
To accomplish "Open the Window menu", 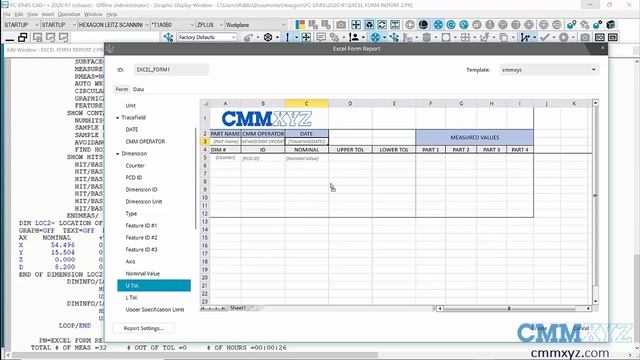I will click(x=93, y=14).
